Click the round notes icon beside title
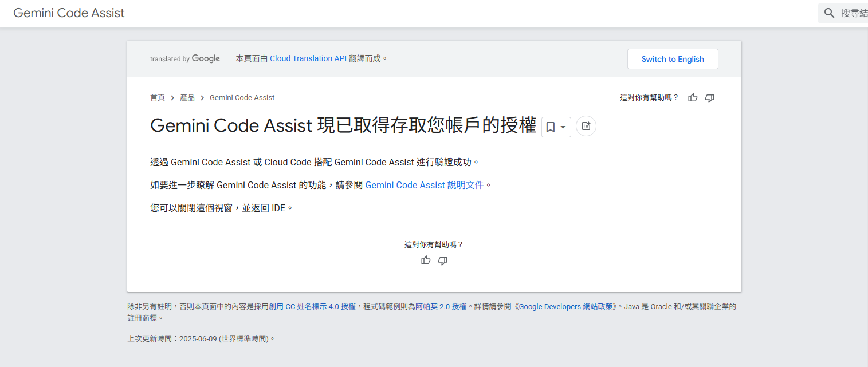Image resolution: width=868 pixels, height=367 pixels. [586, 126]
